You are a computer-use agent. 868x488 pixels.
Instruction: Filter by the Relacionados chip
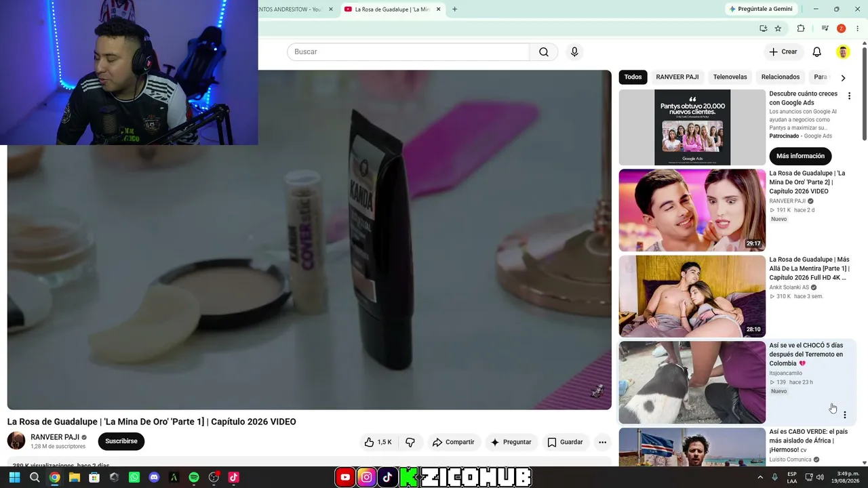[781, 77]
